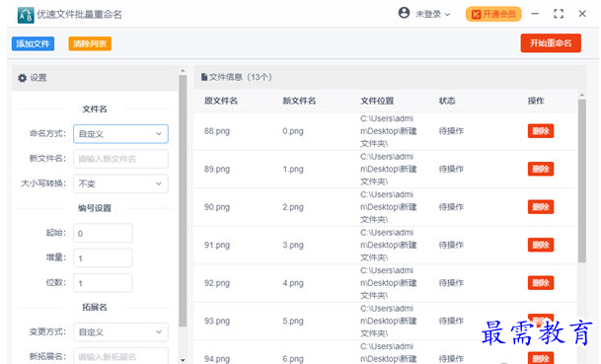The image size is (601, 364).
Task: Click the new name 5.png cell
Action: coord(293,321)
